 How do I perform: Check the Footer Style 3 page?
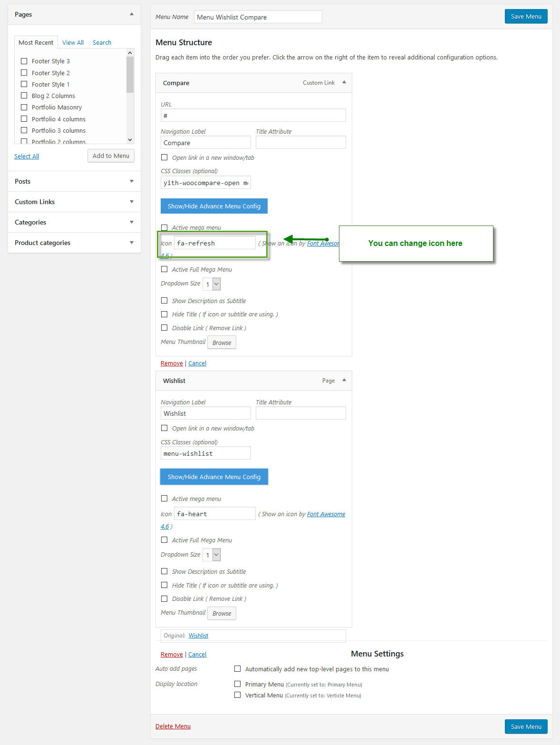click(24, 61)
